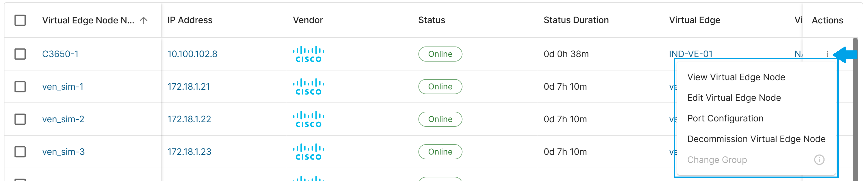Click the info icon beside Change Group

pyautogui.click(x=819, y=160)
